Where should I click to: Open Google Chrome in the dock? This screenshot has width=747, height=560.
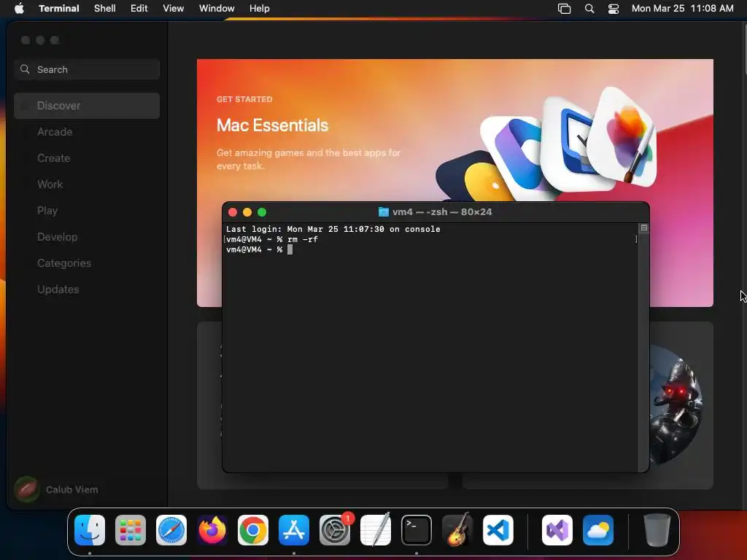[x=253, y=530]
